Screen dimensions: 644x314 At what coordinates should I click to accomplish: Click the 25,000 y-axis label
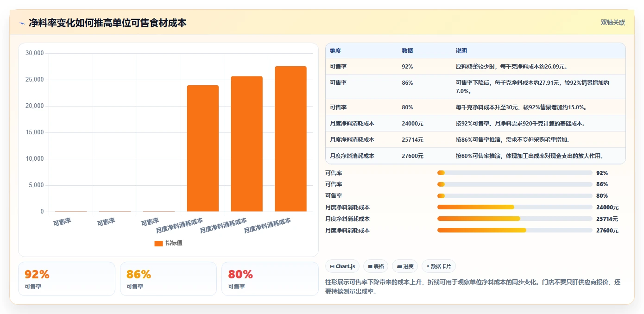pyautogui.click(x=35, y=80)
